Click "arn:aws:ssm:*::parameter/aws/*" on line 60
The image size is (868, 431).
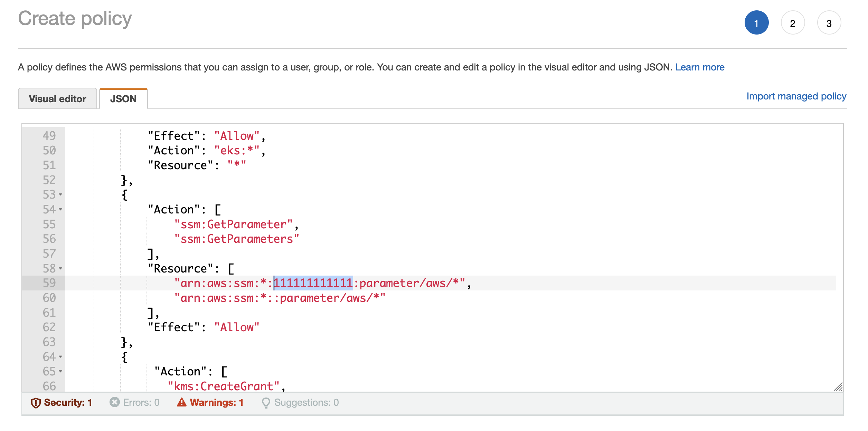click(x=280, y=298)
